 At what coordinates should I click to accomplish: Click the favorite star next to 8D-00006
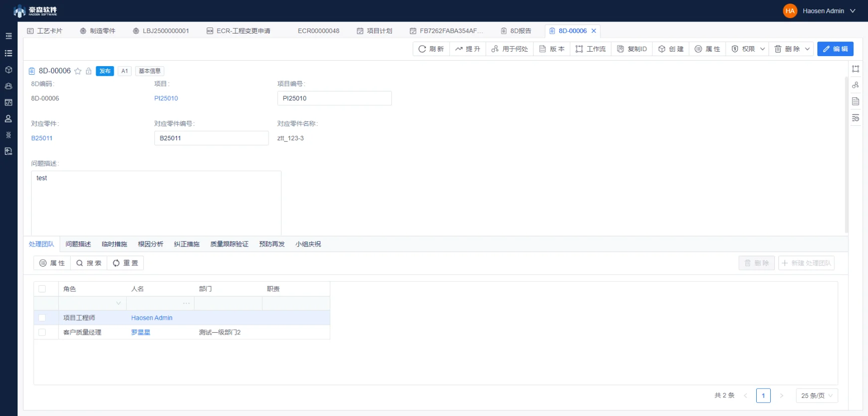(78, 71)
